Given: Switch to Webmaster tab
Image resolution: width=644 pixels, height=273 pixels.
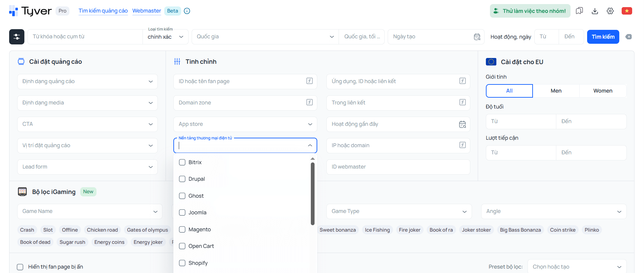Looking at the screenshot, I should click(147, 11).
